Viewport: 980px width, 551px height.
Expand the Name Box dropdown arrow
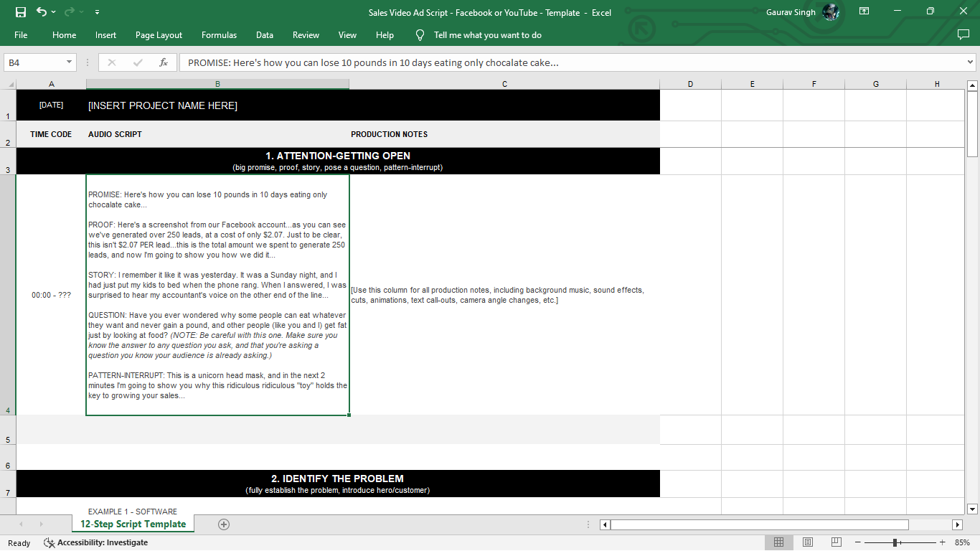pyautogui.click(x=70, y=62)
